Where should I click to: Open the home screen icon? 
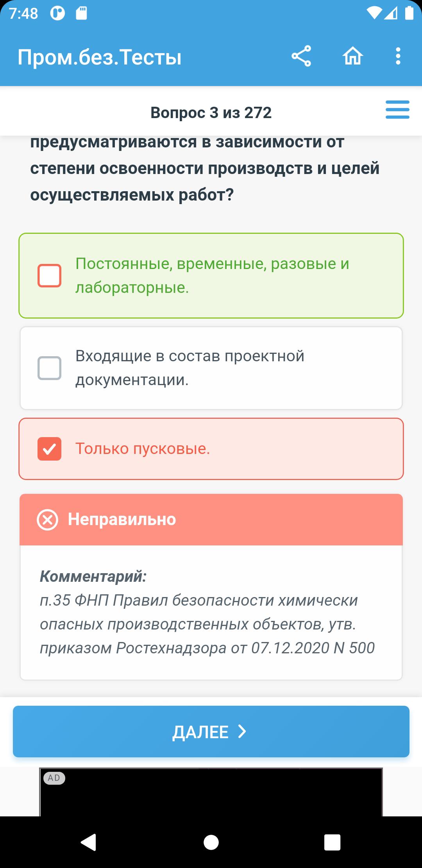coord(353,56)
